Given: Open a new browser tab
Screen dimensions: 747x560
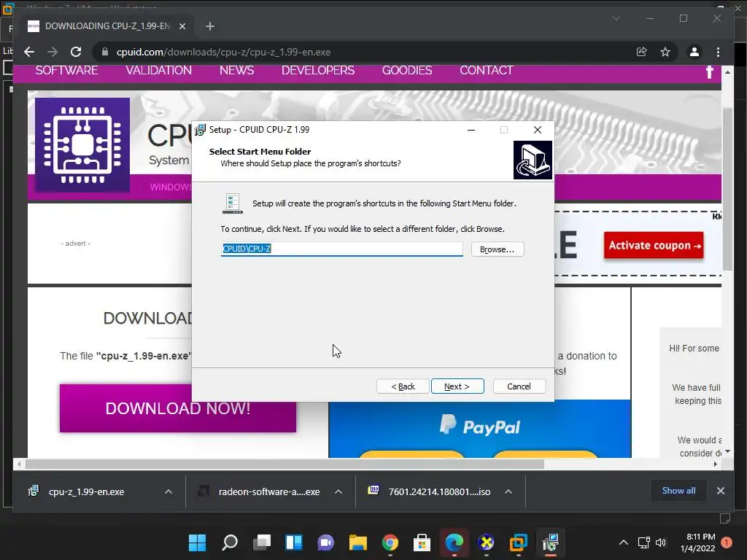Looking at the screenshot, I should 209,26.
